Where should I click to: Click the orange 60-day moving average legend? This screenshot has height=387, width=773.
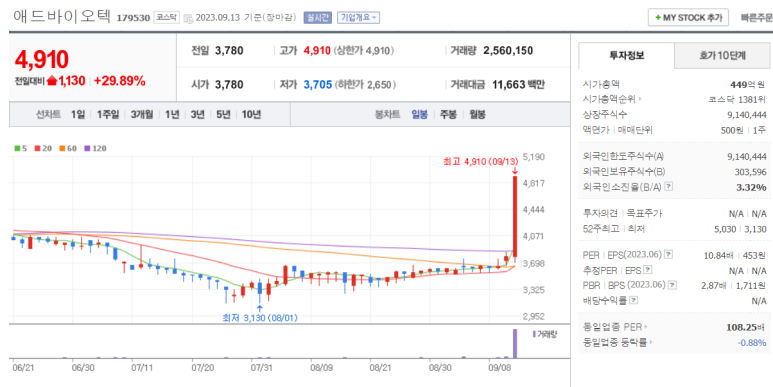tap(67, 148)
